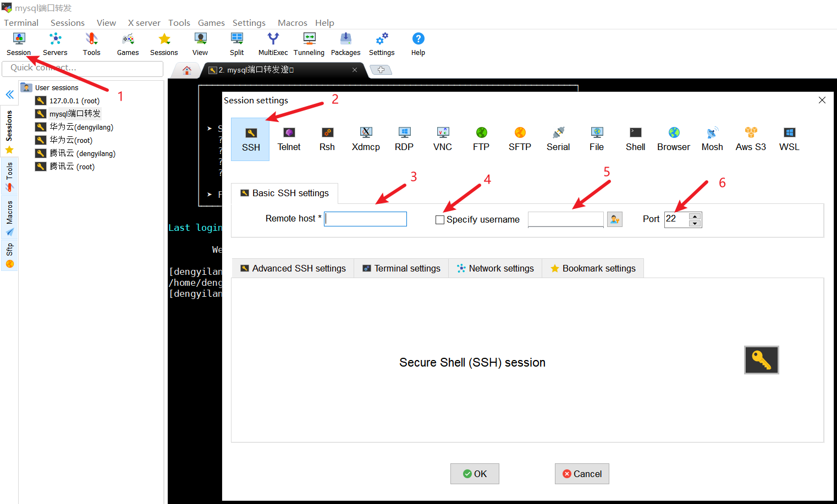Image resolution: width=837 pixels, height=504 pixels.
Task: Select the Serial session type
Action: point(558,139)
